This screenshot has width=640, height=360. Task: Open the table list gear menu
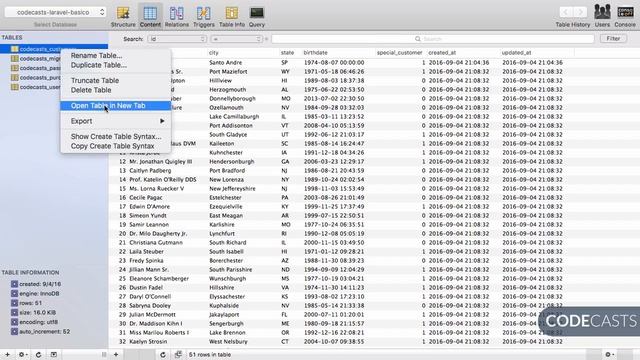point(23,354)
